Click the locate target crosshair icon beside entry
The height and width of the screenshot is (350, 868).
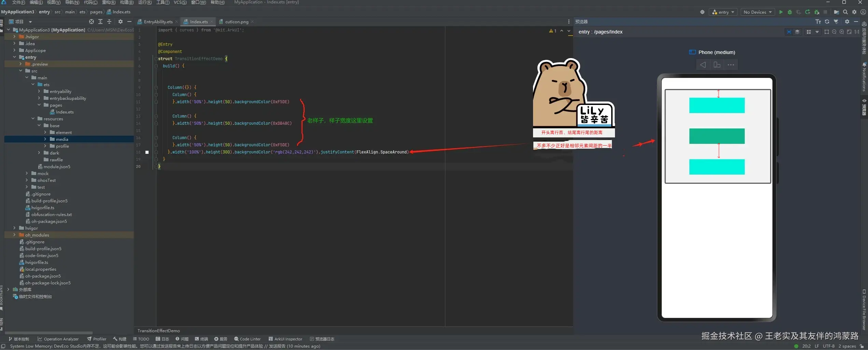click(702, 12)
